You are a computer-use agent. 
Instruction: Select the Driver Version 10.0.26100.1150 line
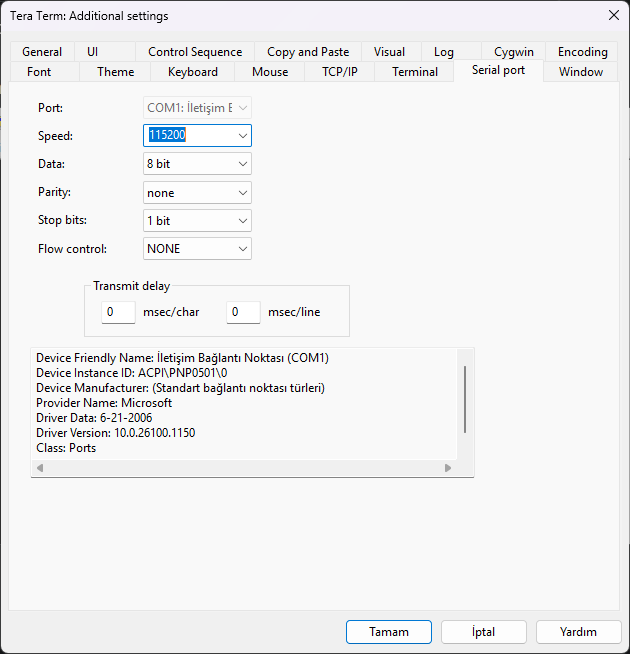tap(116, 433)
